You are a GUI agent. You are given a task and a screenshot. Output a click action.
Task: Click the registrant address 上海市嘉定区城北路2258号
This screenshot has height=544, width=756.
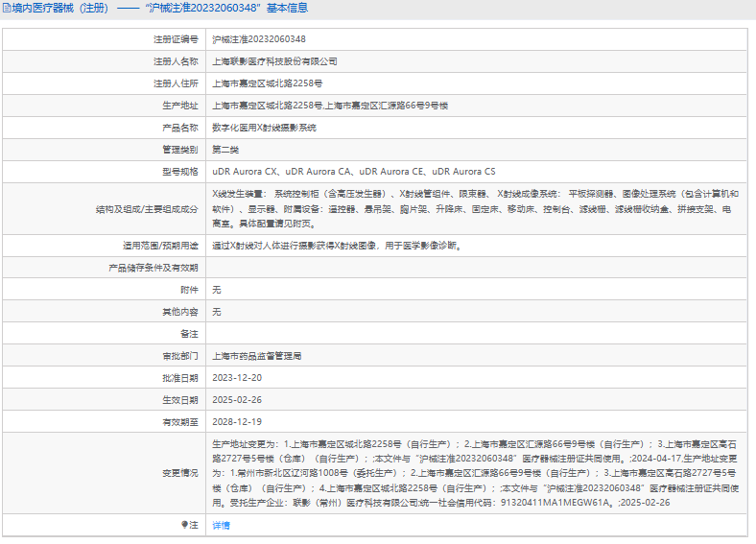click(x=267, y=83)
